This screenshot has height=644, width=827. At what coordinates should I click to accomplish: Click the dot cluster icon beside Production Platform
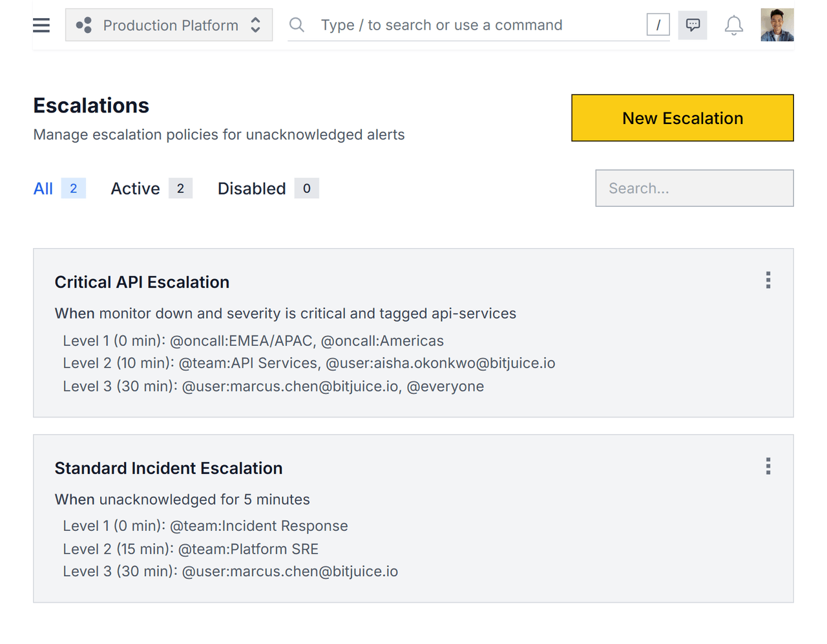tap(85, 25)
